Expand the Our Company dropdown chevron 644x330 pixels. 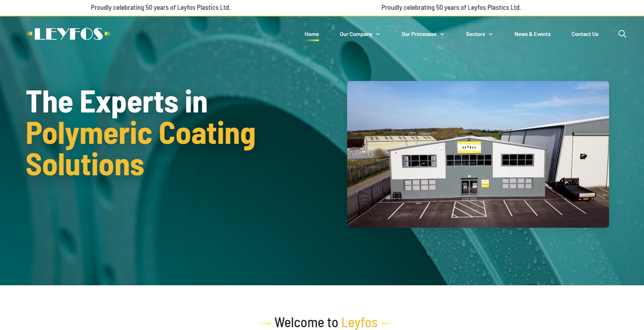378,34
